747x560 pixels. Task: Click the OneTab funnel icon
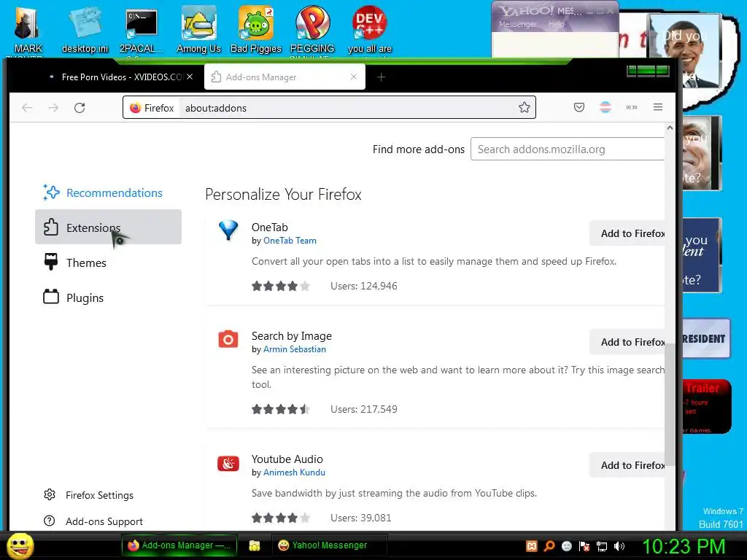click(x=228, y=230)
